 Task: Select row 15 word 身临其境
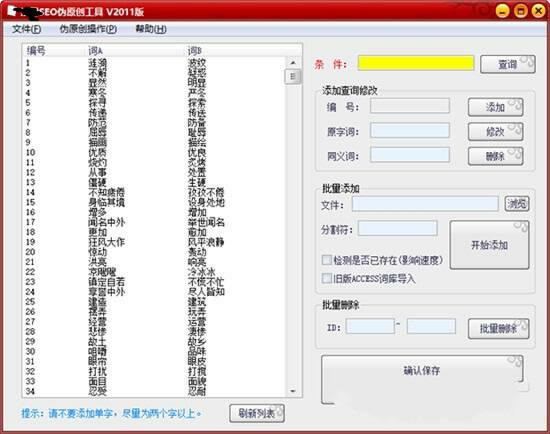pyautogui.click(x=106, y=202)
